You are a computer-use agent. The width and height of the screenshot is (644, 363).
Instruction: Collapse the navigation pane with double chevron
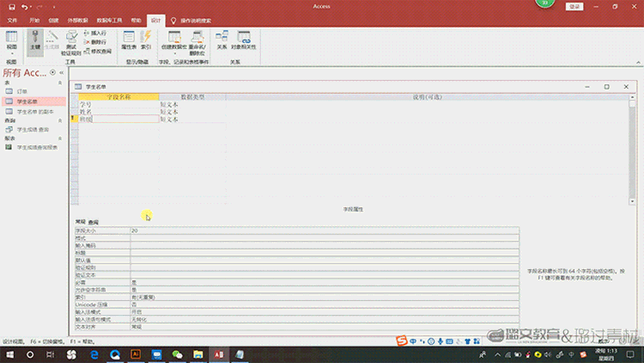tap(62, 73)
